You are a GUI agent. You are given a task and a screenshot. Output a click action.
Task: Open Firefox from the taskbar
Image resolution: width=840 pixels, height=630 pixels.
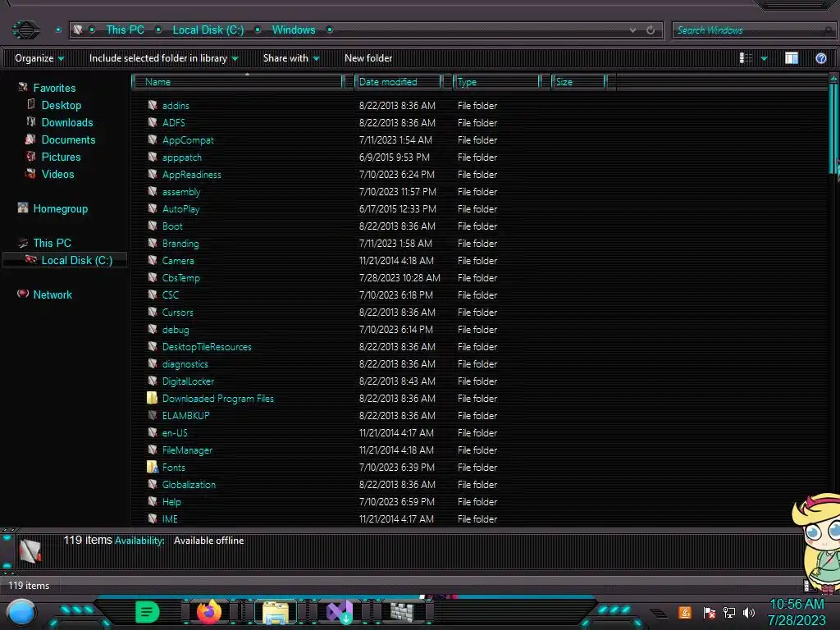point(209,612)
